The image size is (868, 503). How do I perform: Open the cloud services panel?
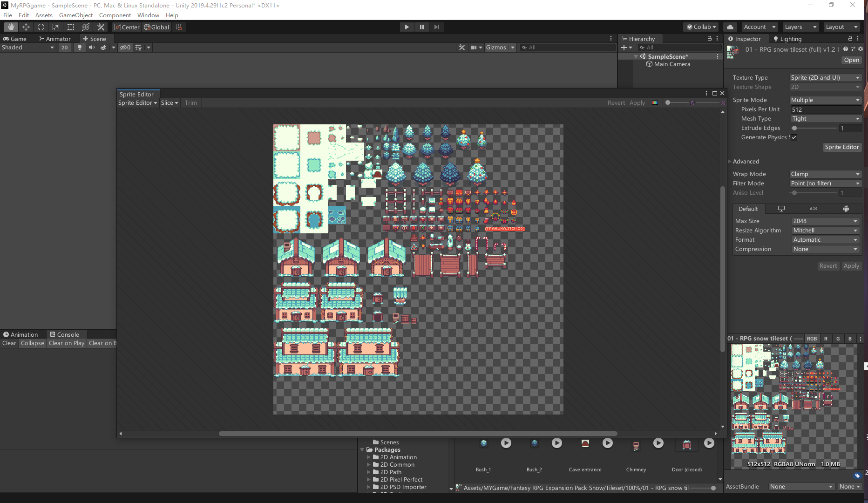[x=730, y=27]
